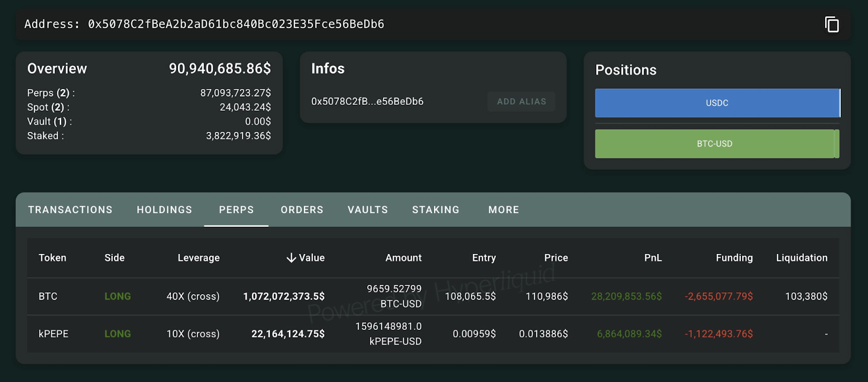This screenshot has width=868, height=382.
Task: Select the kPEPE token row
Action: 53,334
